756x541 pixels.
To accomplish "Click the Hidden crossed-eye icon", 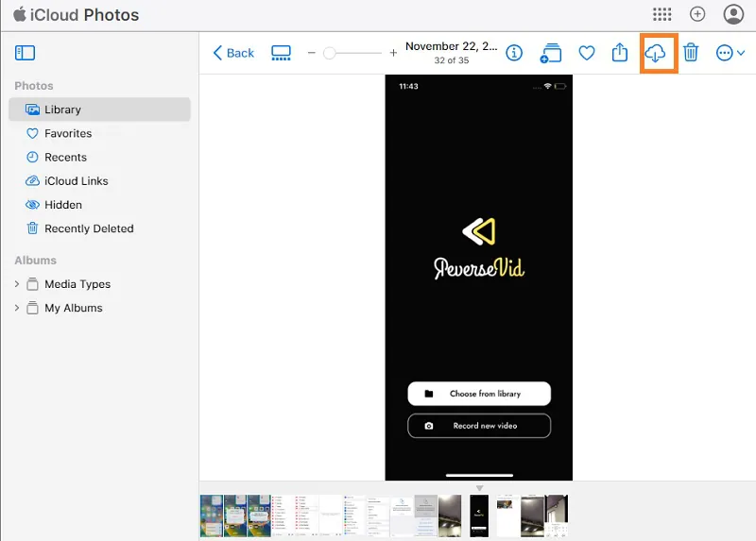I will [x=32, y=205].
